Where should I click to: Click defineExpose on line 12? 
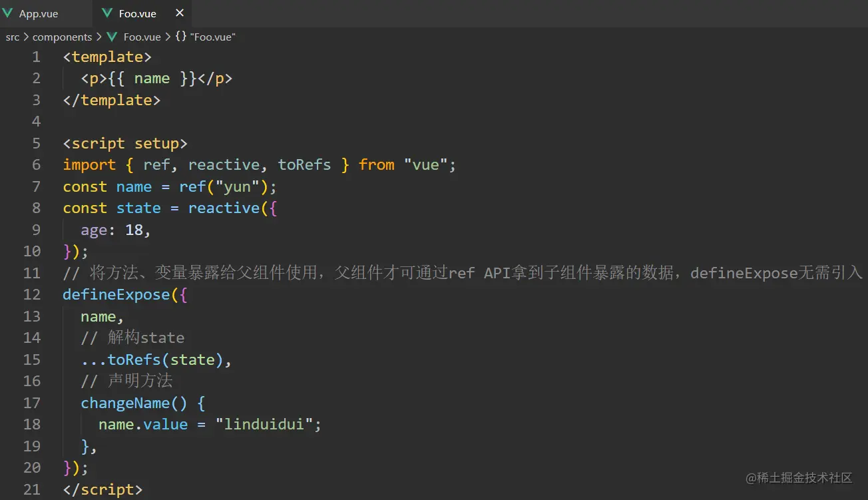(x=116, y=295)
